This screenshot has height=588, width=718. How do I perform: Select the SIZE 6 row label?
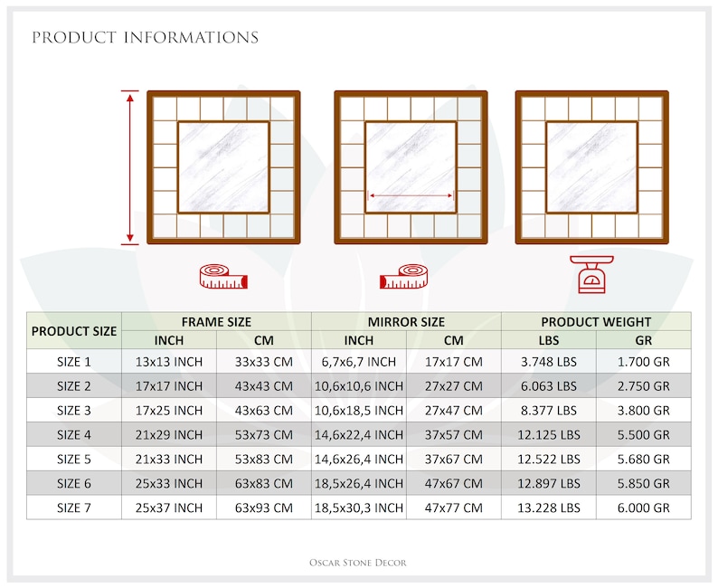pyautogui.click(x=74, y=483)
